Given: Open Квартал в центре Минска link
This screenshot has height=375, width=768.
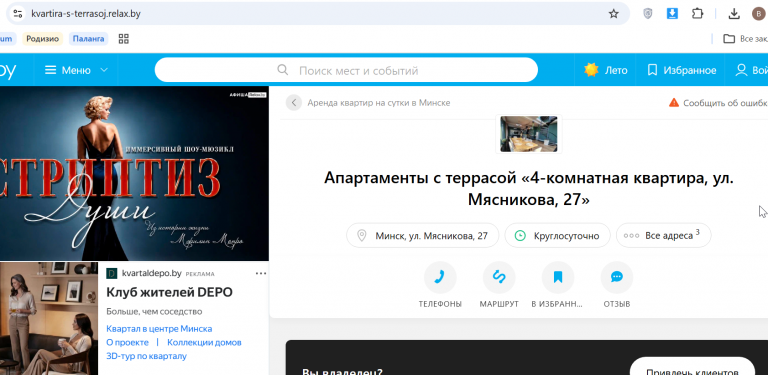Looking at the screenshot, I should coord(159,328).
